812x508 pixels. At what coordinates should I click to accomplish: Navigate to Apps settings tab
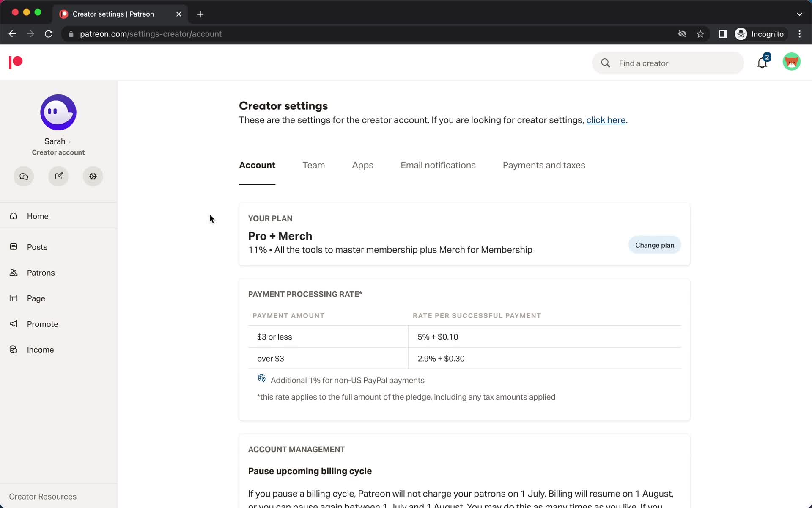362,165
